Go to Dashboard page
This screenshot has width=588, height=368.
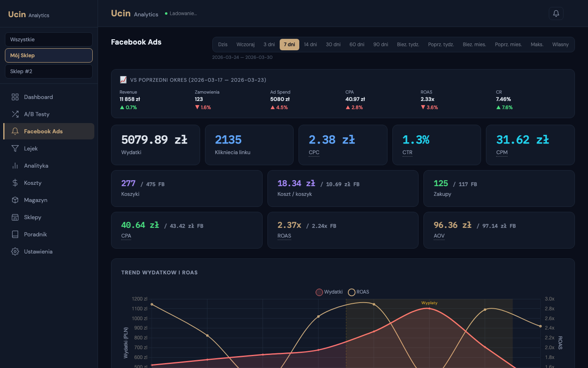49,97
